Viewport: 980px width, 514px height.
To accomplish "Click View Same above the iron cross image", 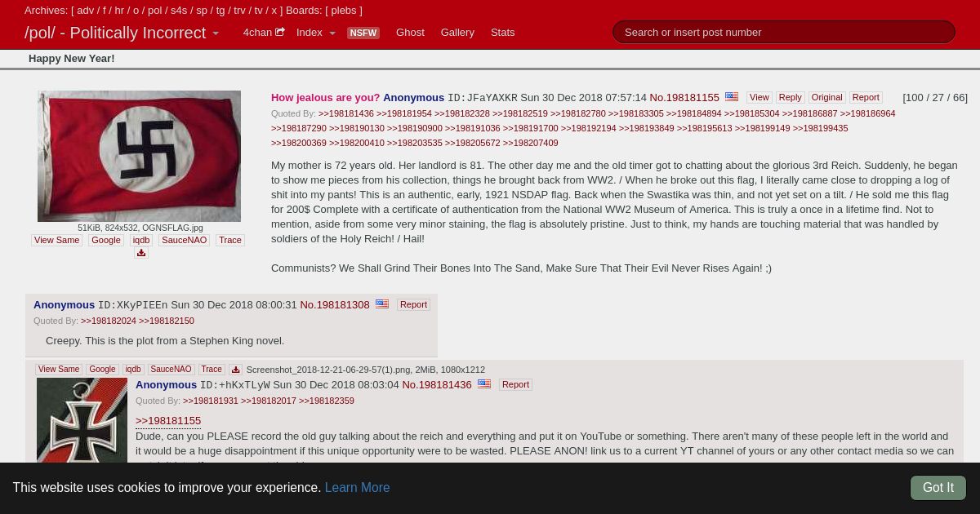I will [59, 370].
